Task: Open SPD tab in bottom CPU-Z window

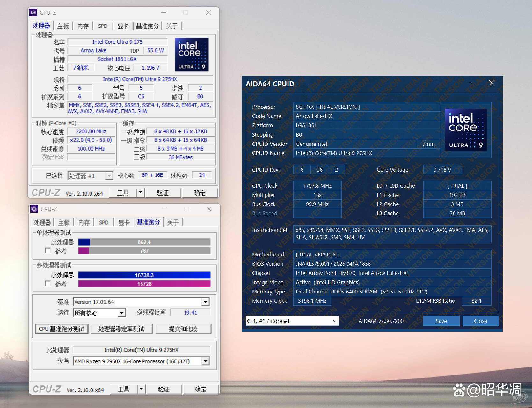Action: [104, 222]
